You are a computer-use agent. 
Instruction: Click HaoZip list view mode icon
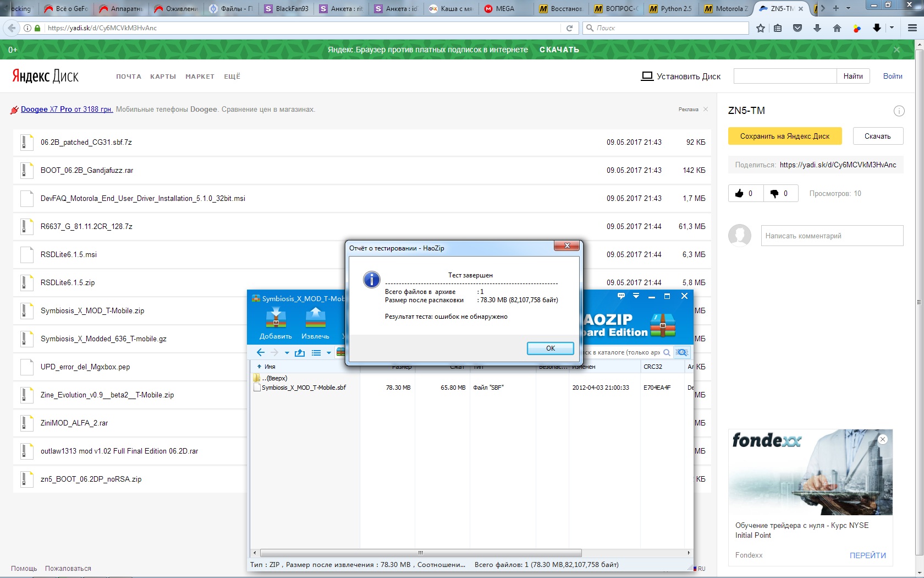pyautogui.click(x=316, y=352)
